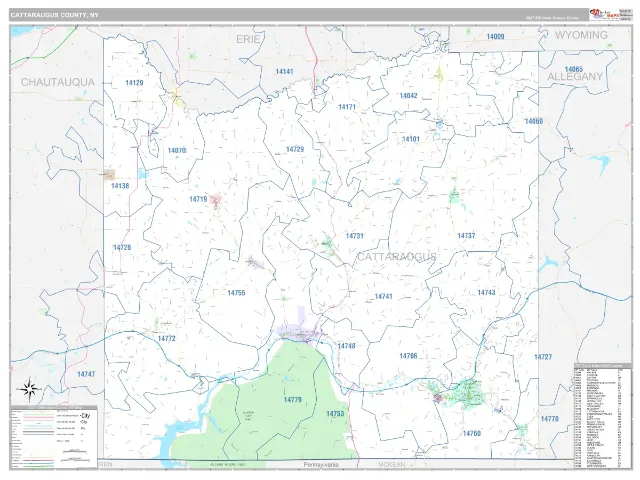Select the CHAUTAUQUA county label

point(58,82)
